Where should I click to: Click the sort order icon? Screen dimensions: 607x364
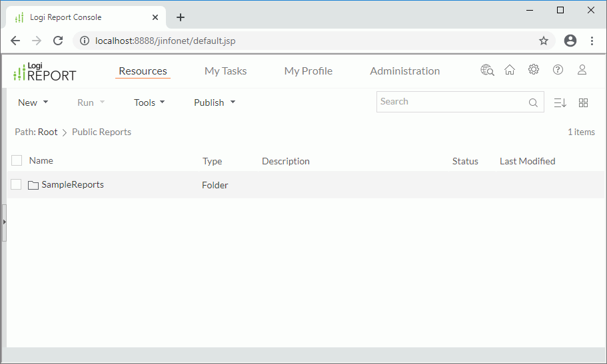560,102
